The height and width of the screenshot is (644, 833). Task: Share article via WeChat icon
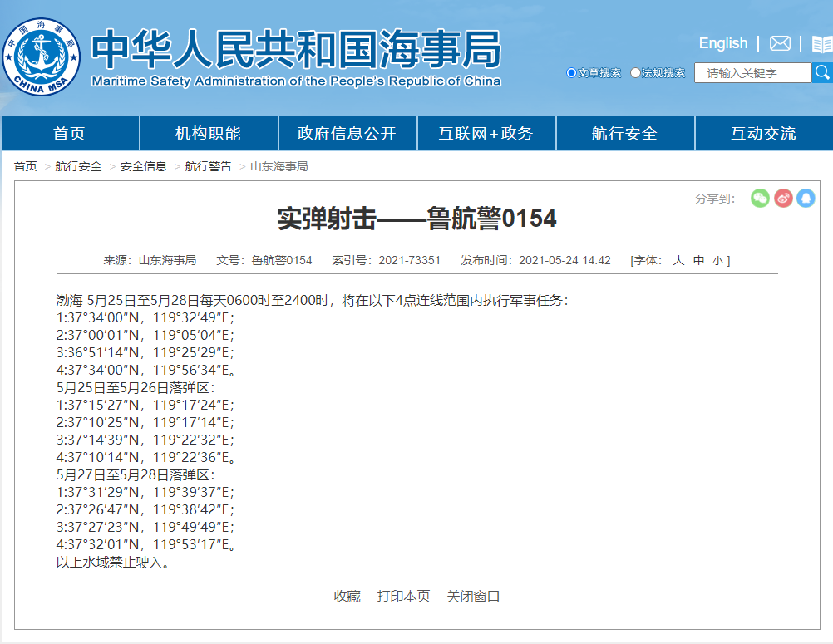(x=760, y=198)
